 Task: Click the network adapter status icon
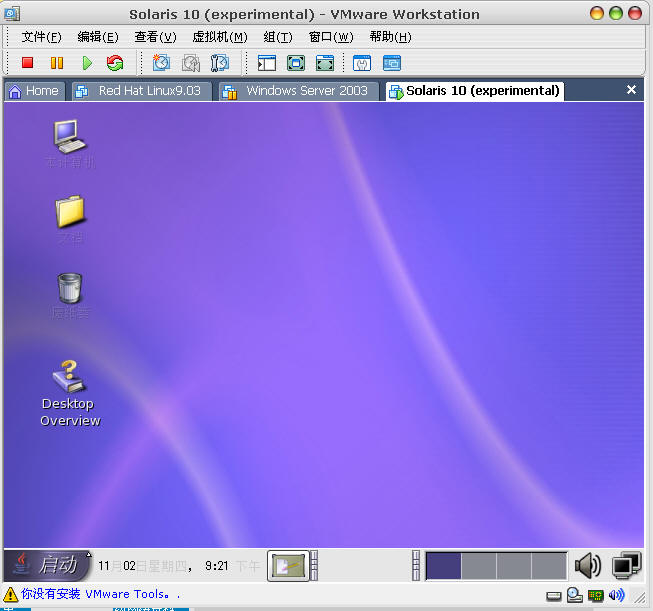pyautogui.click(x=596, y=596)
